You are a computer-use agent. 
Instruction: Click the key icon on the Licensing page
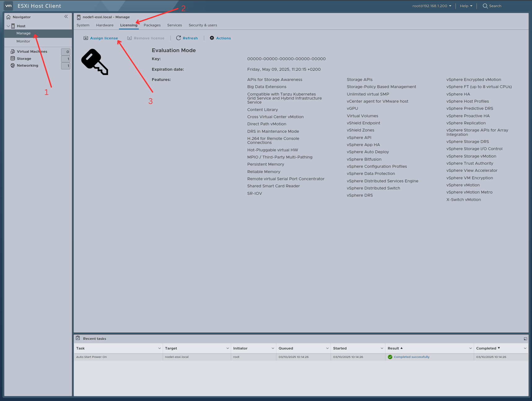coord(95,62)
